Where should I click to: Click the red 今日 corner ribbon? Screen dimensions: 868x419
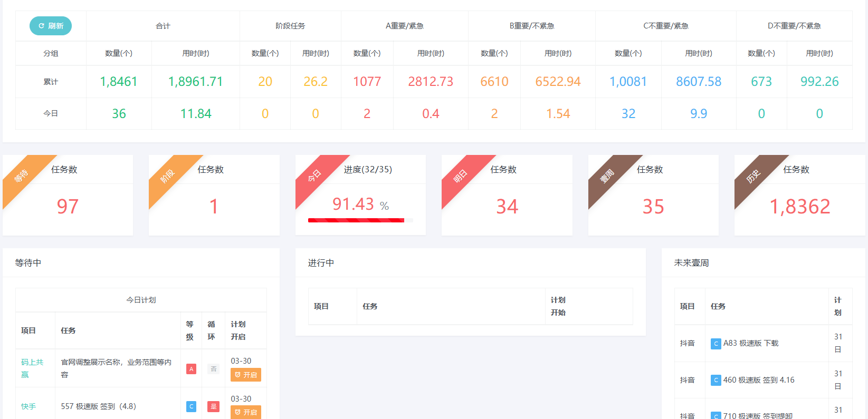coord(315,176)
